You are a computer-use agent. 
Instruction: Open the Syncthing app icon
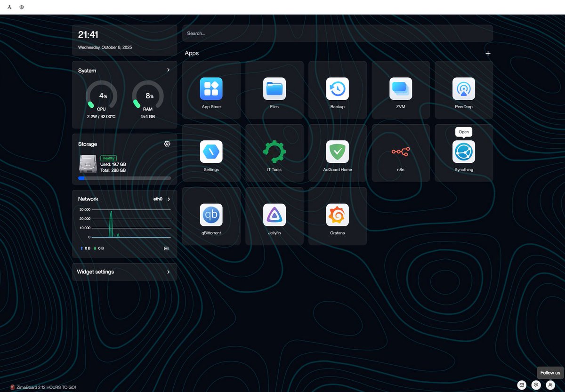coord(464,152)
